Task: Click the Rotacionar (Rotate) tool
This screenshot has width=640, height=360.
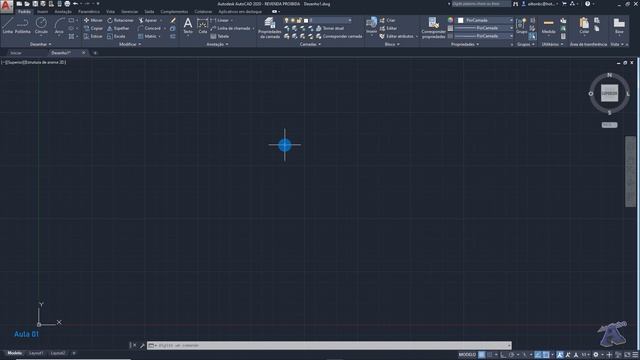Action: point(120,20)
